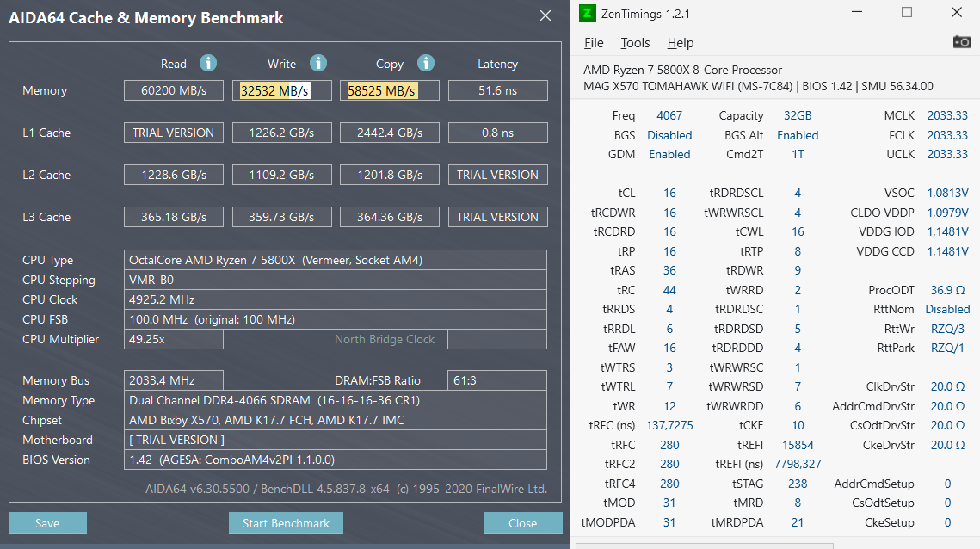This screenshot has height=549, width=980.
Task: Click the UCLK value 2033.33
Action: [x=947, y=154]
